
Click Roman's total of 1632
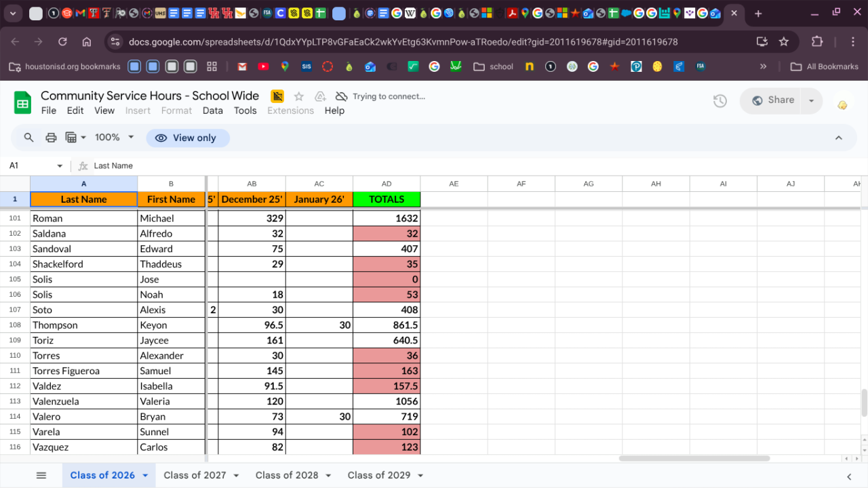(387, 218)
